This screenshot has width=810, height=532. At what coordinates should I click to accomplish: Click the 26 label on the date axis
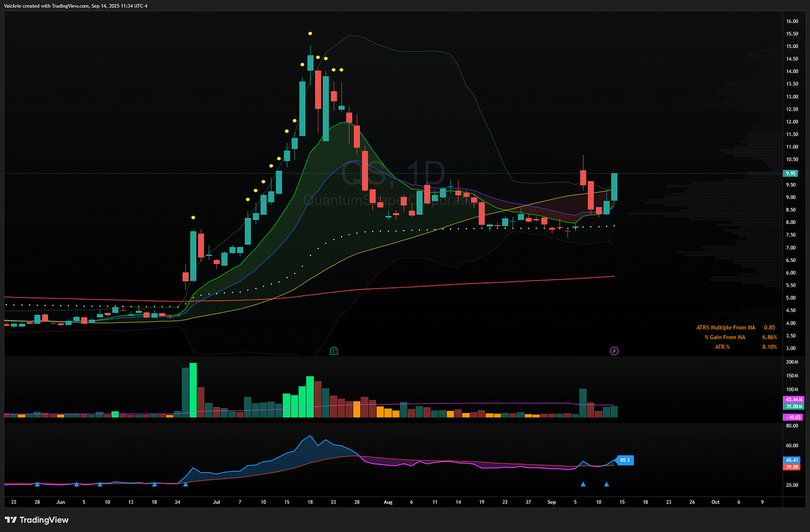pos(692,502)
